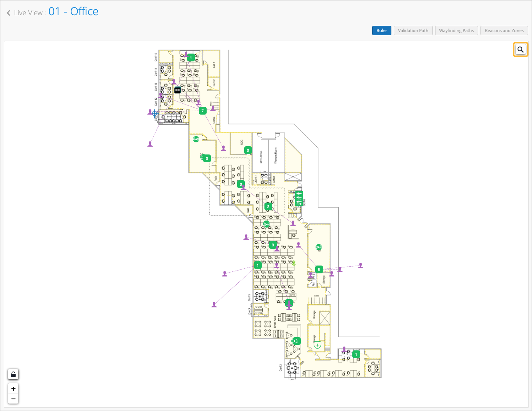Click the "01 - Office" title
This screenshot has width=532, height=411.
point(73,12)
